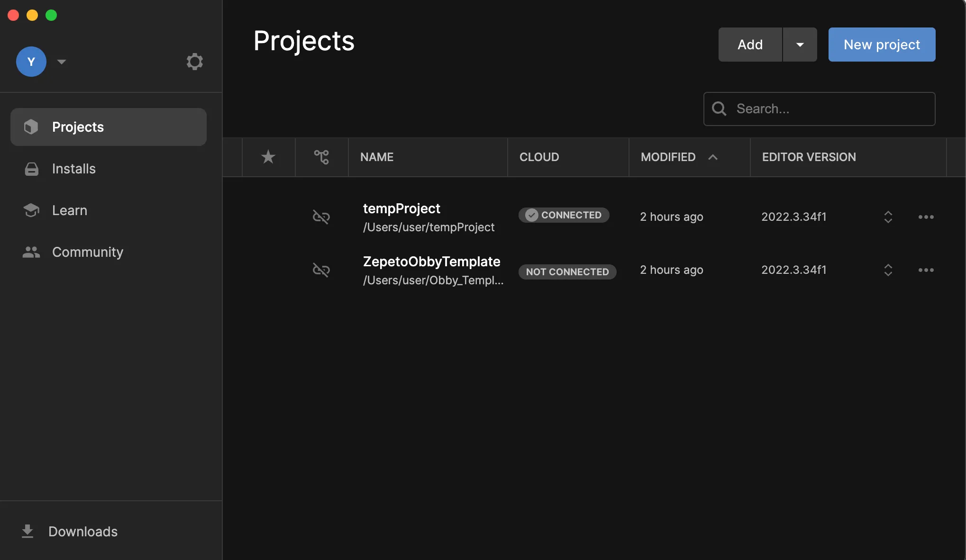Open the settings gear icon

pos(194,62)
